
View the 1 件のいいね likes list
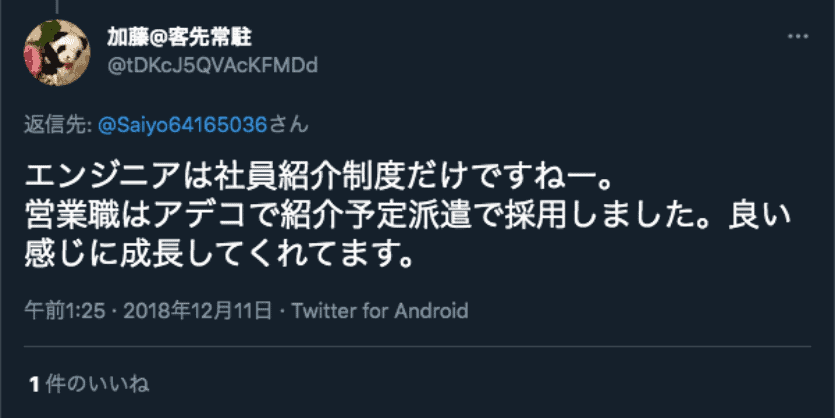(89, 384)
